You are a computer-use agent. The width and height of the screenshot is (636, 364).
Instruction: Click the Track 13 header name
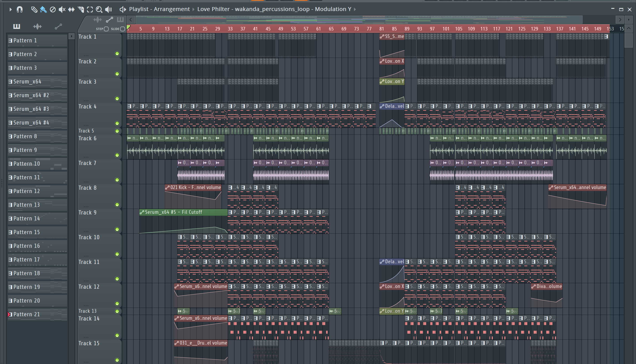pyautogui.click(x=87, y=311)
